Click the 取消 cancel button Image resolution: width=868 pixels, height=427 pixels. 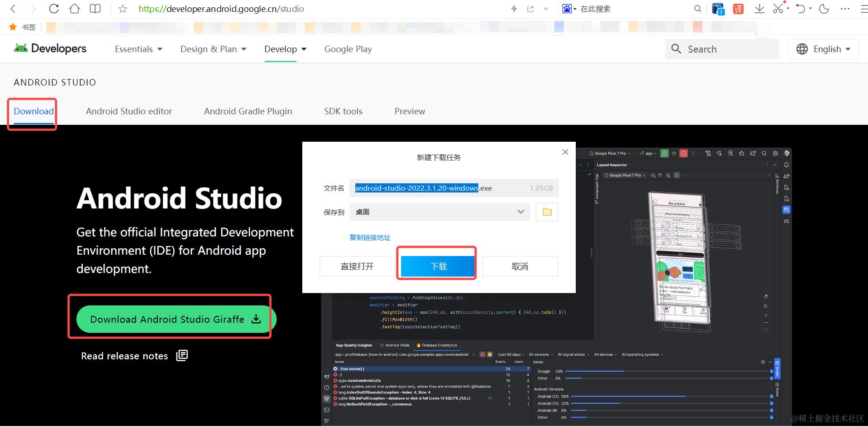point(520,266)
